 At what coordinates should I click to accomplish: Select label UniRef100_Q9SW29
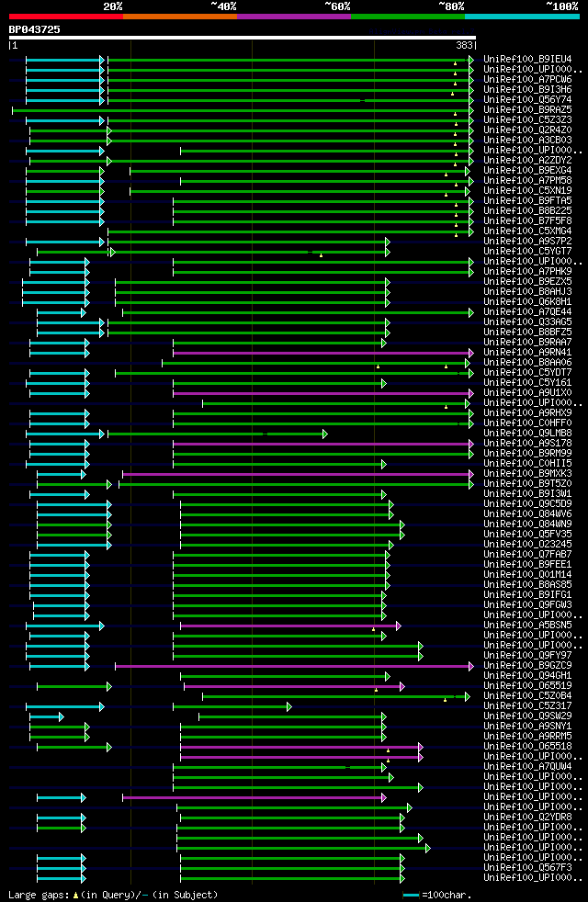pyautogui.click(x=527, y=716)
